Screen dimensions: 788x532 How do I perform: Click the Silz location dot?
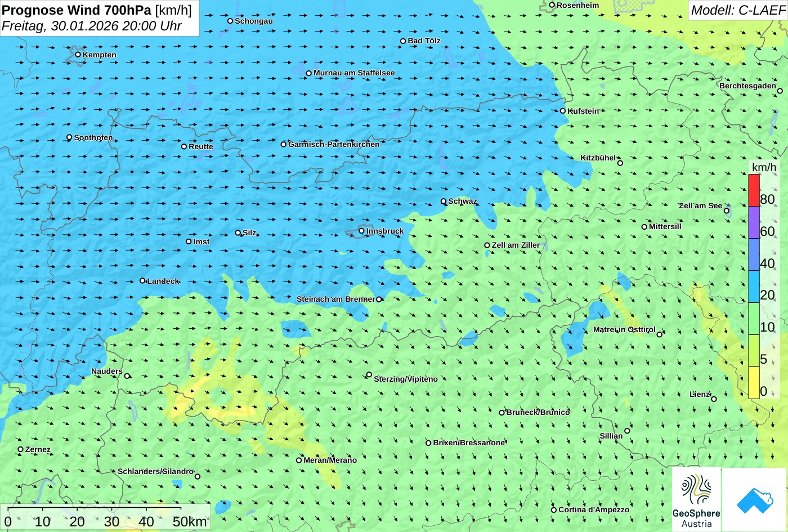238,233
